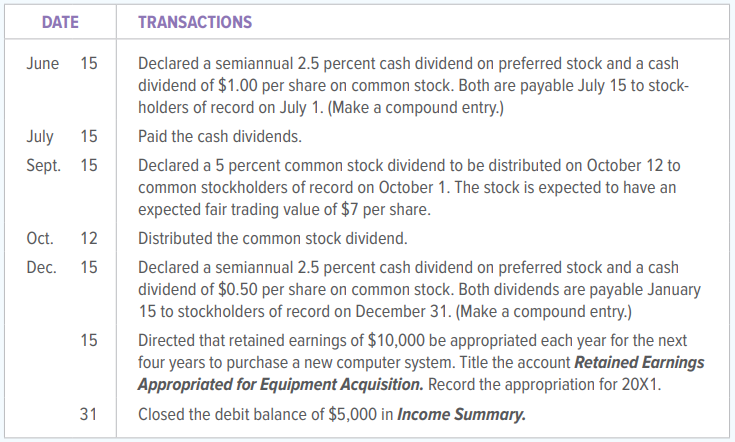
Task: Click the 'Paid the cash dividends' entry
Action: (x=220, y=136)
